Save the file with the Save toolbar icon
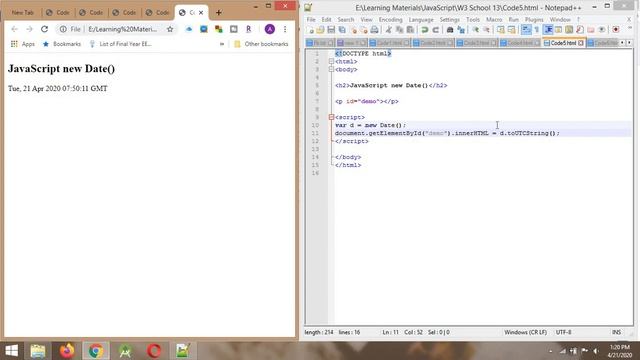Screen dimensions: 640x360 (x=331, y=30)
